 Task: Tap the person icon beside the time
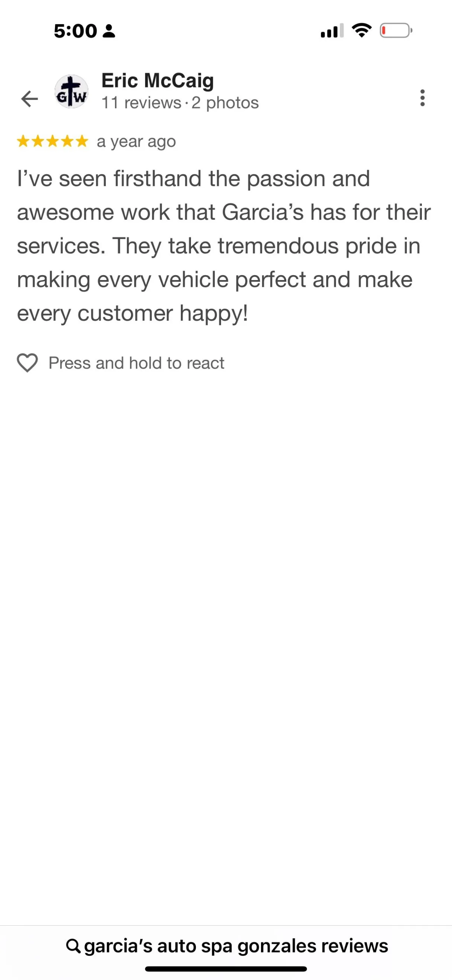click(109, 31)
